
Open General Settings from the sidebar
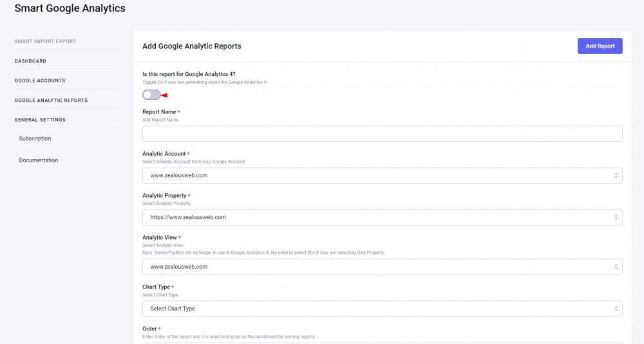point(40,120)
